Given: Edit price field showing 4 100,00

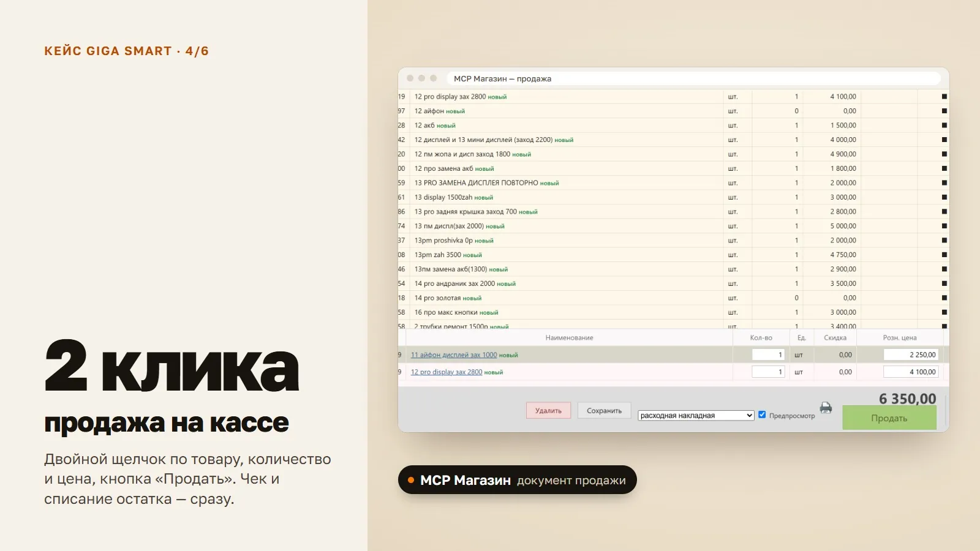Looking at the screenshot, I should 911,372.
